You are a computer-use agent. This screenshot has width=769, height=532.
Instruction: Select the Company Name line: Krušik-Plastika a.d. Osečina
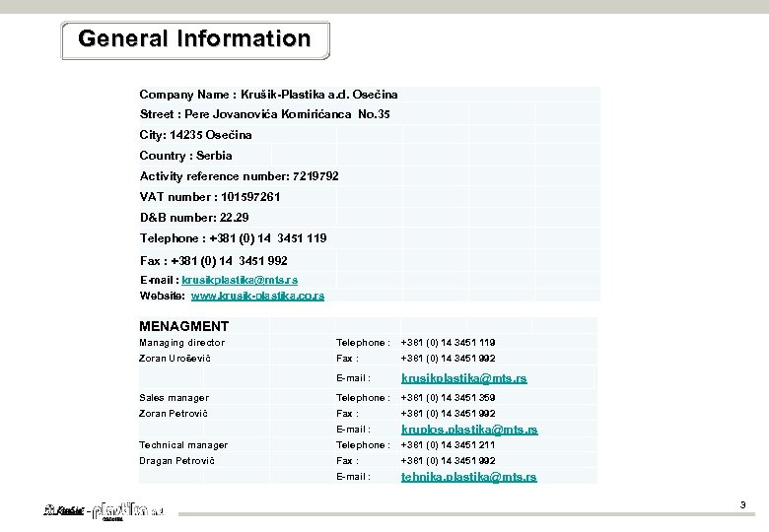coord(269,95)
